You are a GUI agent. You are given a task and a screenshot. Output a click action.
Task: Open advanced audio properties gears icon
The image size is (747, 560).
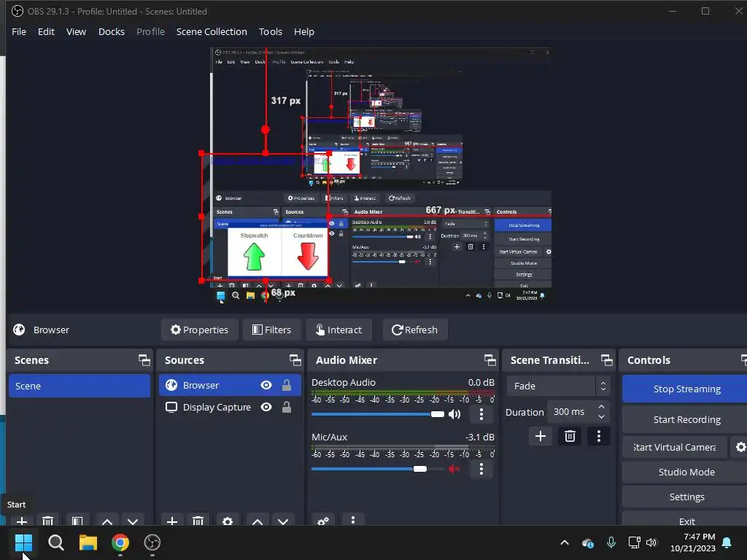pyautogui.click(x=323, y=521)
